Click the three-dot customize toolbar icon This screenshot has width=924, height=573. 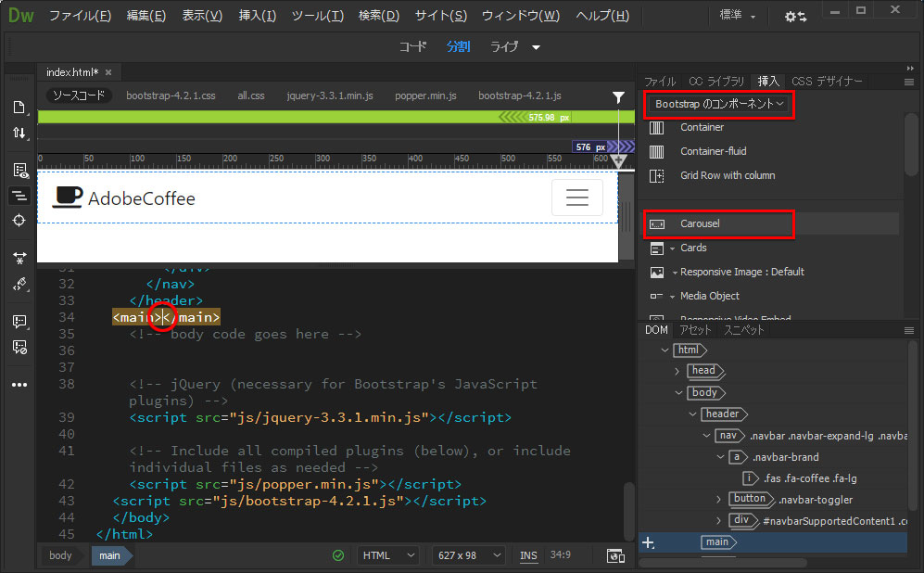pos(19,384)
